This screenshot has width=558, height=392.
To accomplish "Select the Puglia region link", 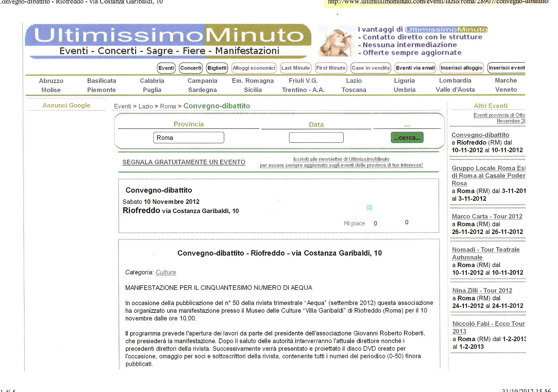I will pos(152,90).
